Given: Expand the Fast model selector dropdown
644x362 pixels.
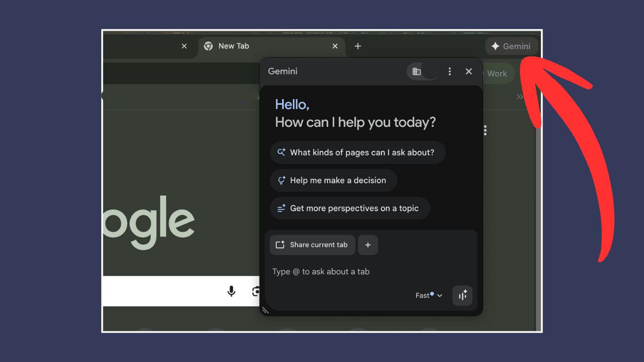Looking at the screenshot, I should tap(429, 296).
